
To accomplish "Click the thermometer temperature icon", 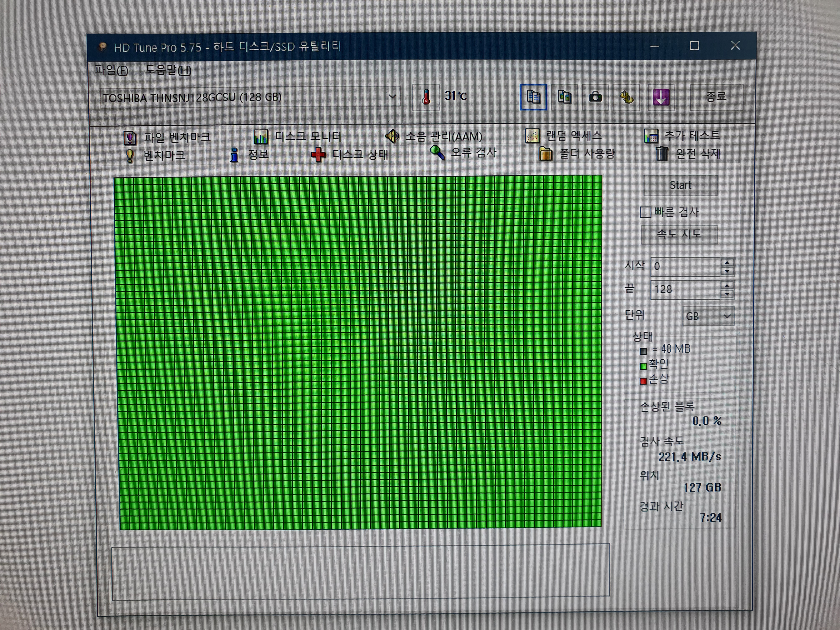I will point(426,97).
